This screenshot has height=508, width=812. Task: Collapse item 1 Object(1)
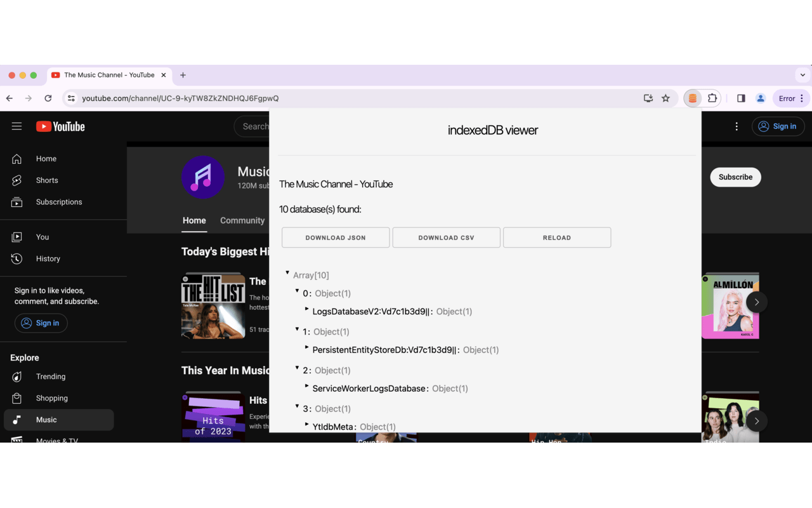(x=297, y=330)
